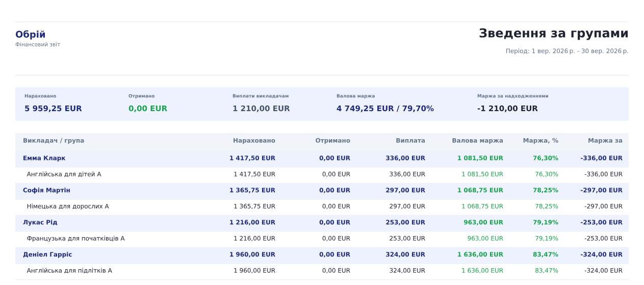Select the Французька для початківців A group
Screen dimensions: 644x285
pyautogui.click(x=322, y=239)
